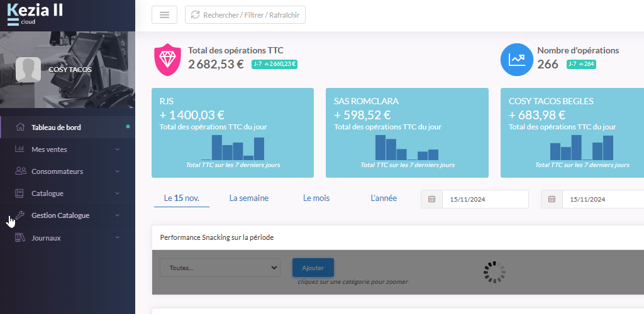Click the people icon for Consommateurs
Screen dimensions: 644x314
[x=21, y=171]
